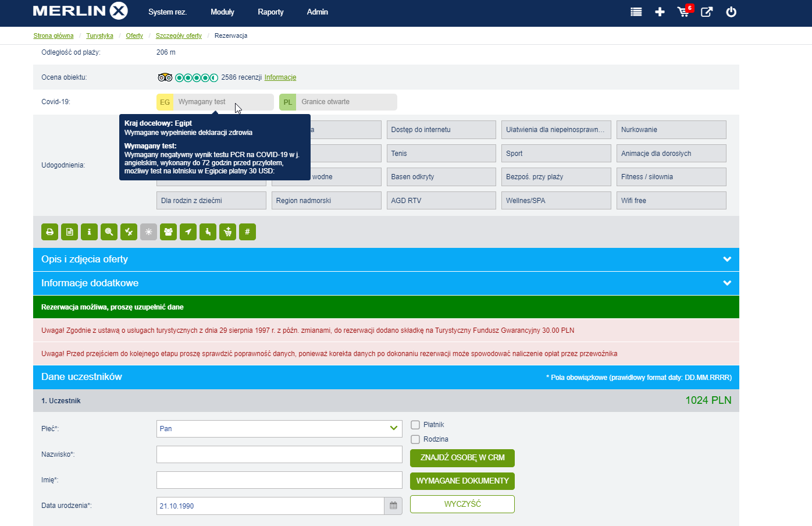The image size is (812, 526).
Task: Click the ZNAJDŹ OSOBĘ W CRM button
Action: tap(462, 458)
